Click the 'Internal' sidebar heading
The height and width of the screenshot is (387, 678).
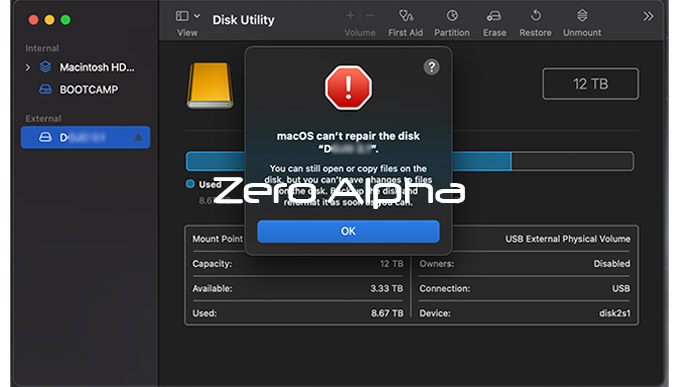point(42,48)
